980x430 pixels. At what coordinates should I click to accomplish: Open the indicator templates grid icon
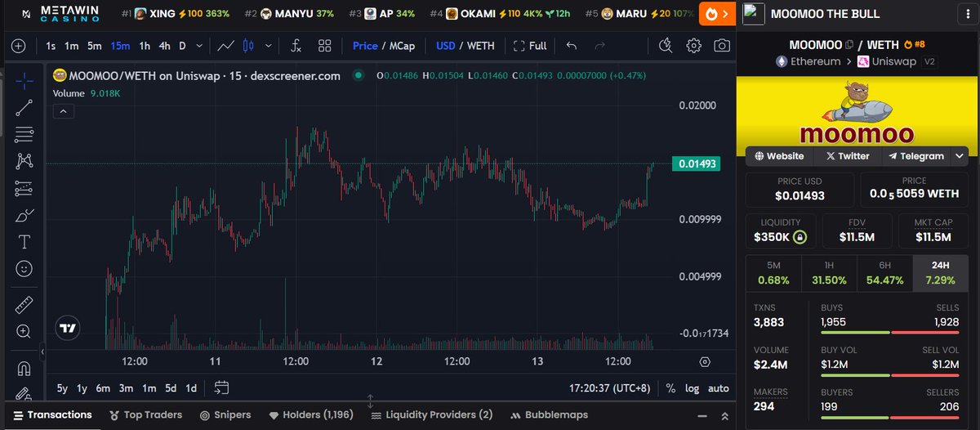(x=324, y=46)
